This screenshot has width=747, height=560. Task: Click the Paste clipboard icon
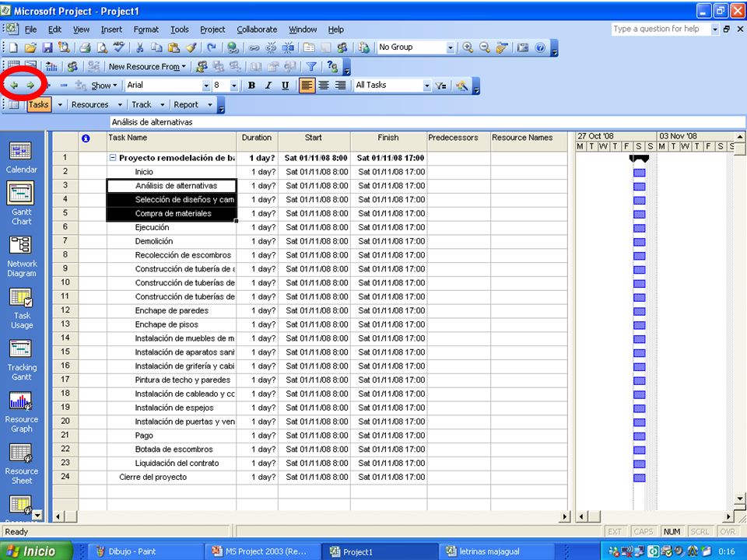pyautogui.click(x=174, y=47)
